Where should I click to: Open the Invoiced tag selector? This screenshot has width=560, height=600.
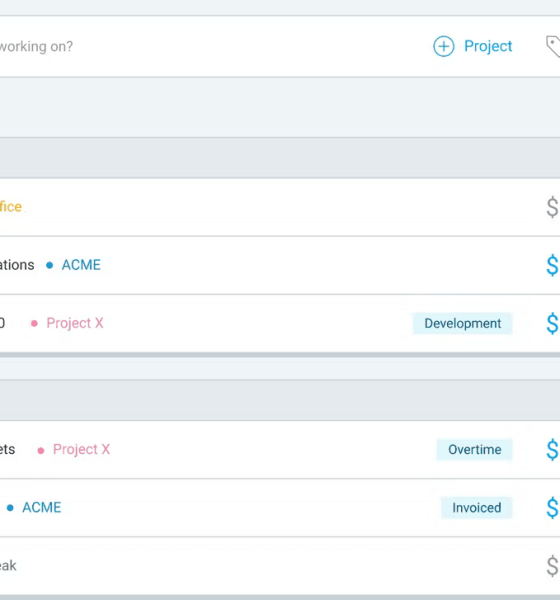tap(477, 508)
